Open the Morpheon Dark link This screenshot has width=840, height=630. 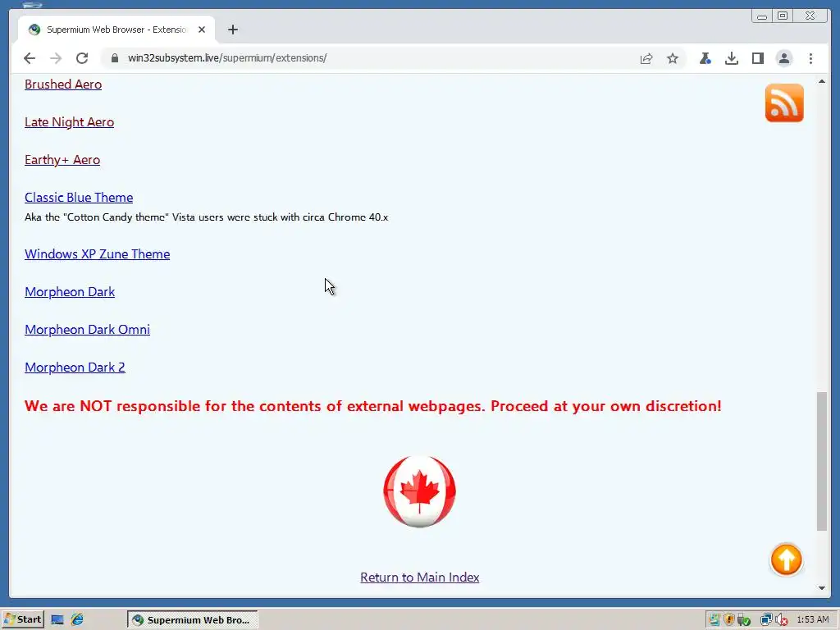tap(70, 292)
